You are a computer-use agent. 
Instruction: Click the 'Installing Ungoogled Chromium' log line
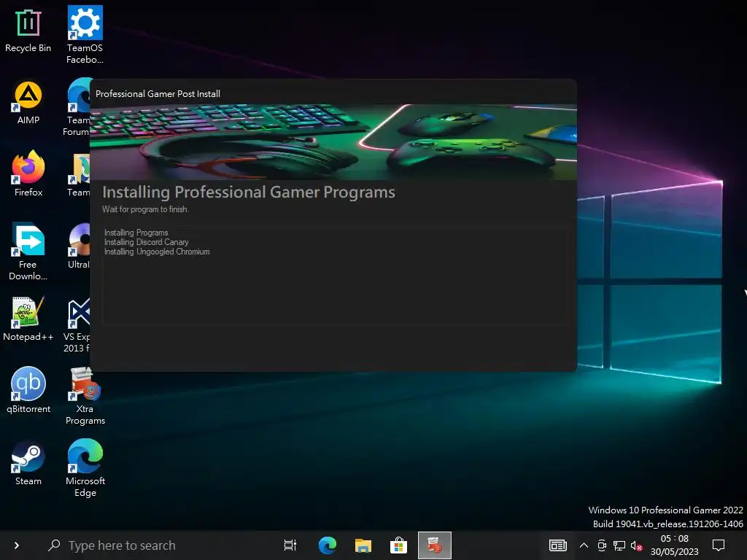point(157,252)
